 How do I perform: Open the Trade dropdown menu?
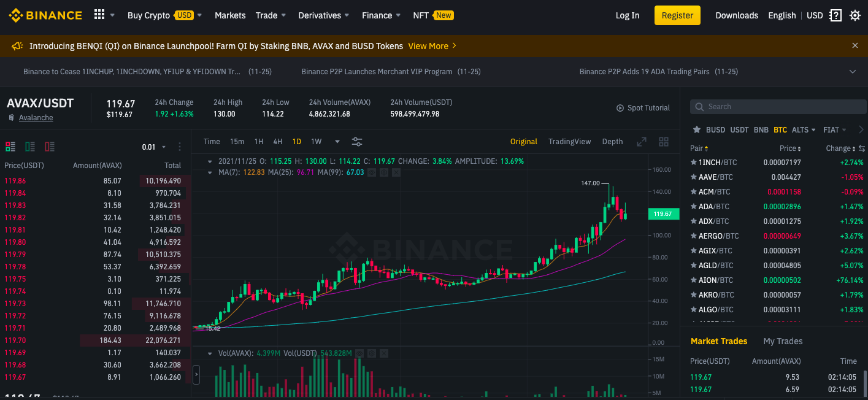coord(271,15)
